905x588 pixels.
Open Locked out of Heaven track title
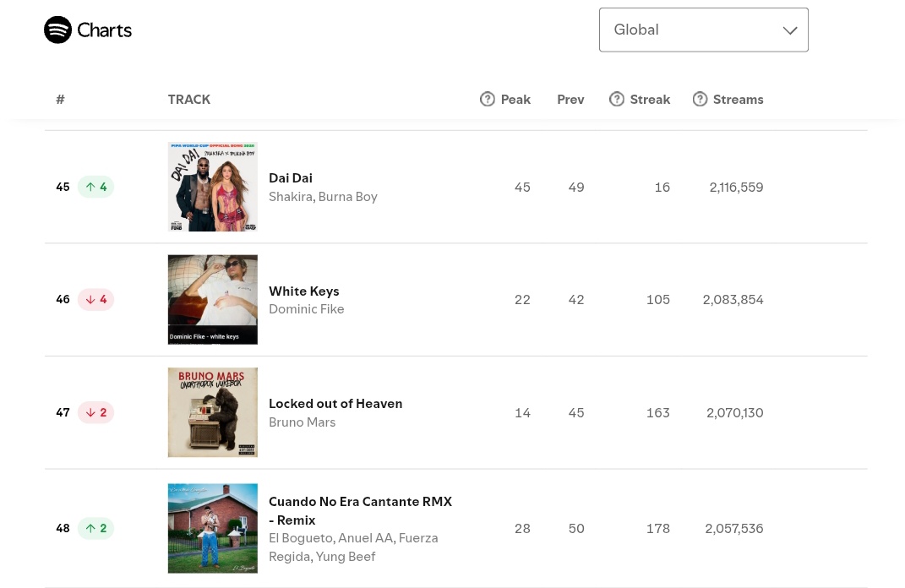[335, 403]
